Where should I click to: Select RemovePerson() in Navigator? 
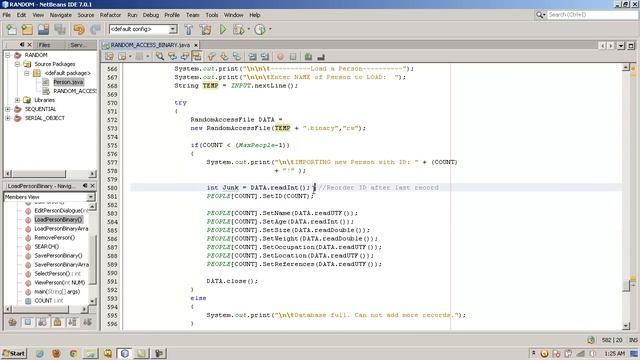[55, 238]
